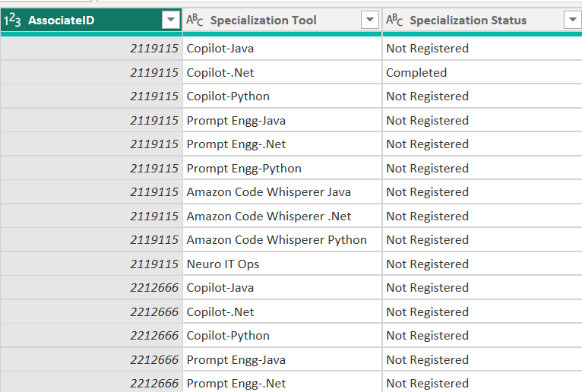Viewport: 582px width, 392px height.
Task: Click AssociateID 2119115 beside Copilot-Java
Action: pyautogui.click(x=91, y=49)
